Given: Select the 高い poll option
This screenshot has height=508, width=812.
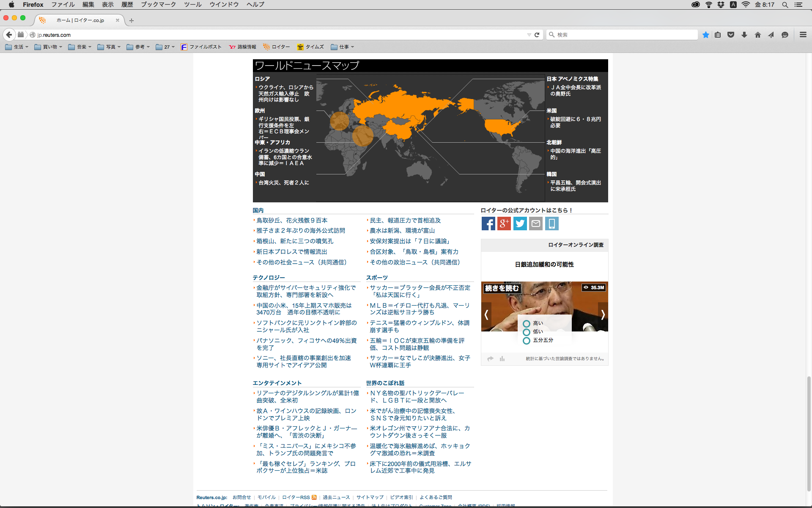Looking at the screenshot, I should pos(527,323).
